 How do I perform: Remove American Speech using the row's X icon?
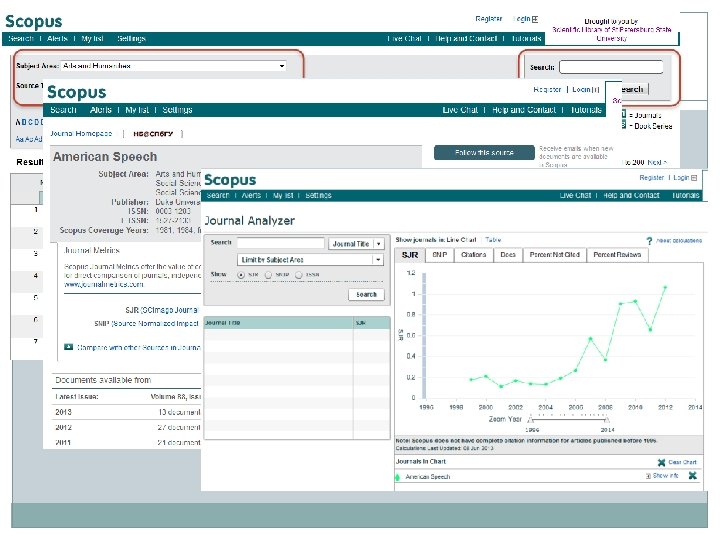coord(692,476)
